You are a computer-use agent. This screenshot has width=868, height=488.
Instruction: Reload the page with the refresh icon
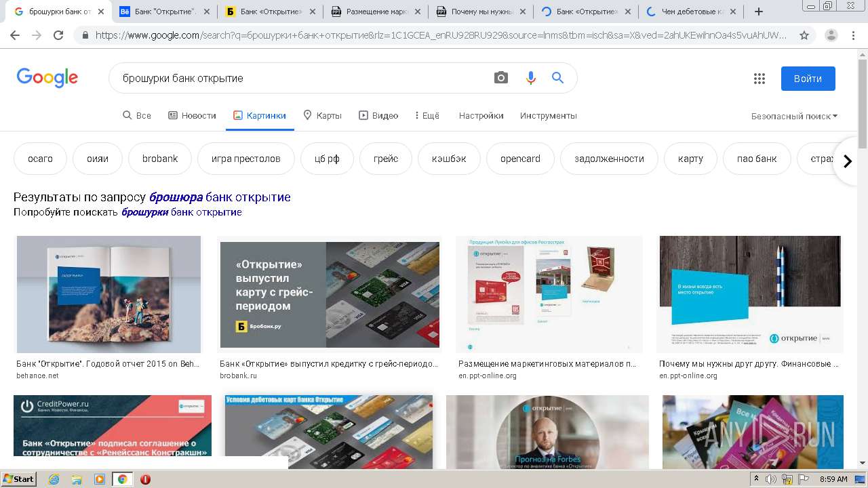tap(58, 35)
